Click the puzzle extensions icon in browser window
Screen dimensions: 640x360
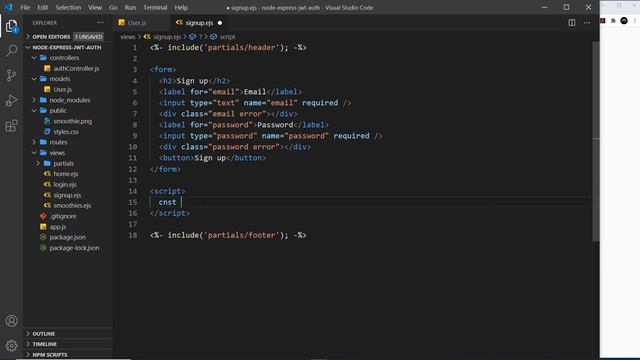point(613,21)
